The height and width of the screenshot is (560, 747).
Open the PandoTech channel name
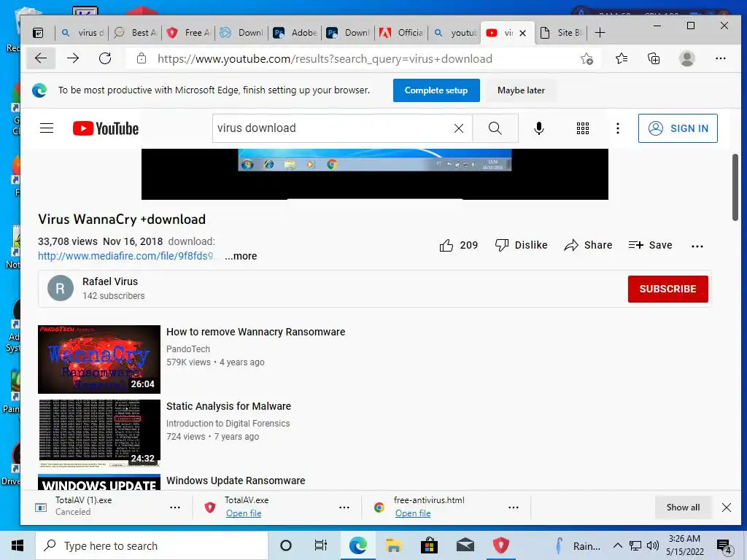[187, 349]
